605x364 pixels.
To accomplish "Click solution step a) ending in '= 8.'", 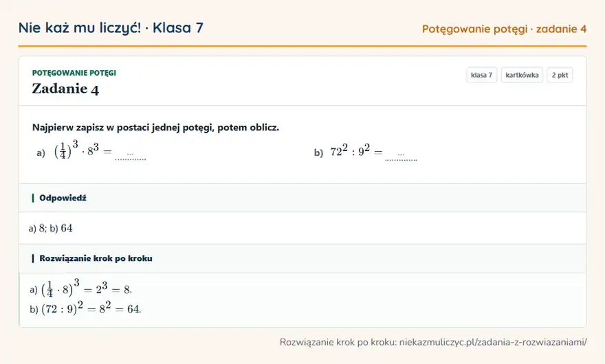I will tap(81, 288).
